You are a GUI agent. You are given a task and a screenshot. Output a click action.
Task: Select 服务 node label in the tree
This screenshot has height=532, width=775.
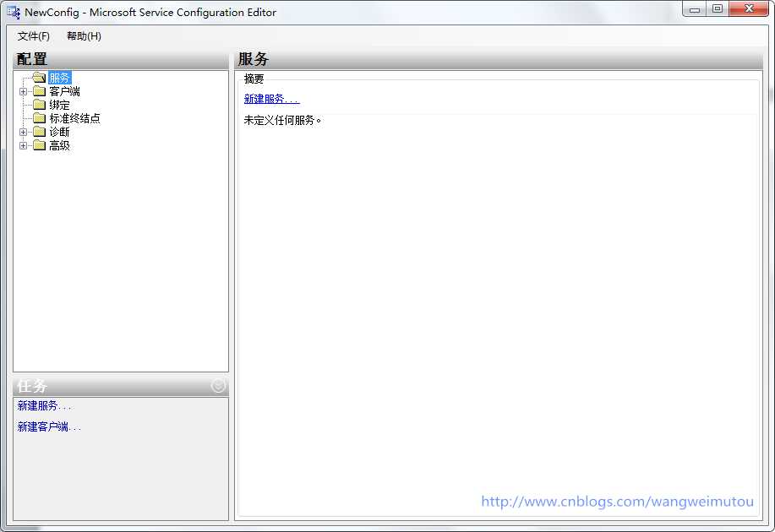pos(60,78)
